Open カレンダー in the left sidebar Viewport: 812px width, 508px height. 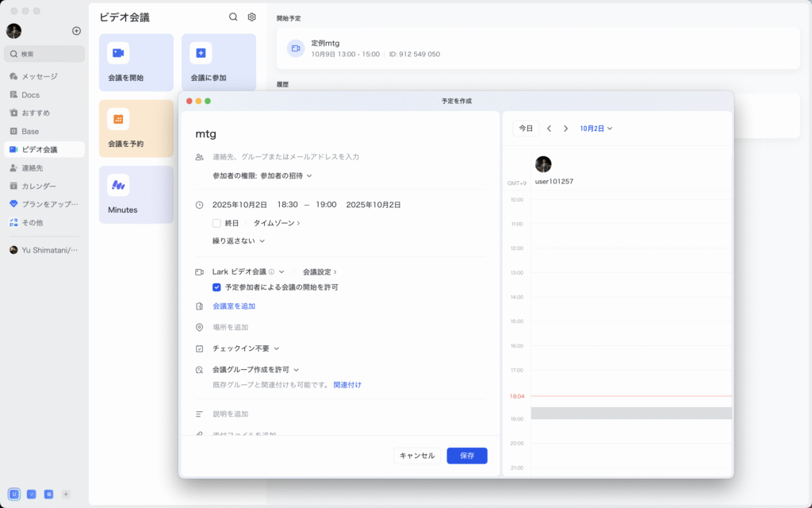click(x=38, y=186)
